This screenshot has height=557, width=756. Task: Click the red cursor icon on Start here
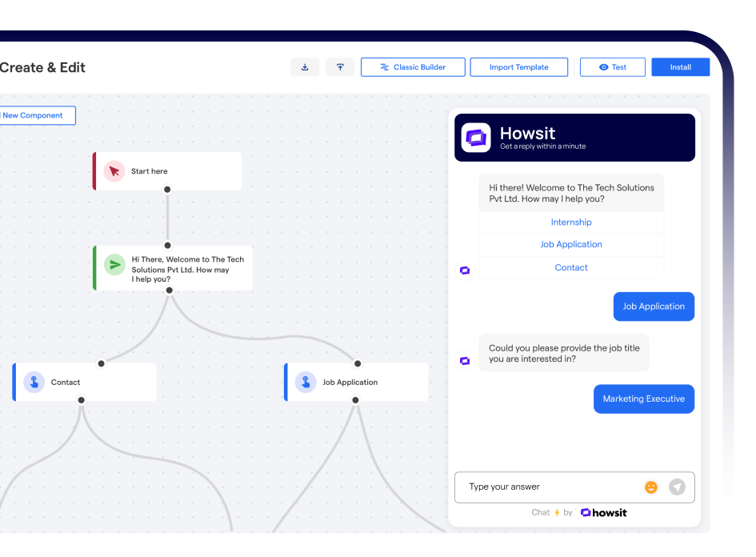click(x=114, y=171)
